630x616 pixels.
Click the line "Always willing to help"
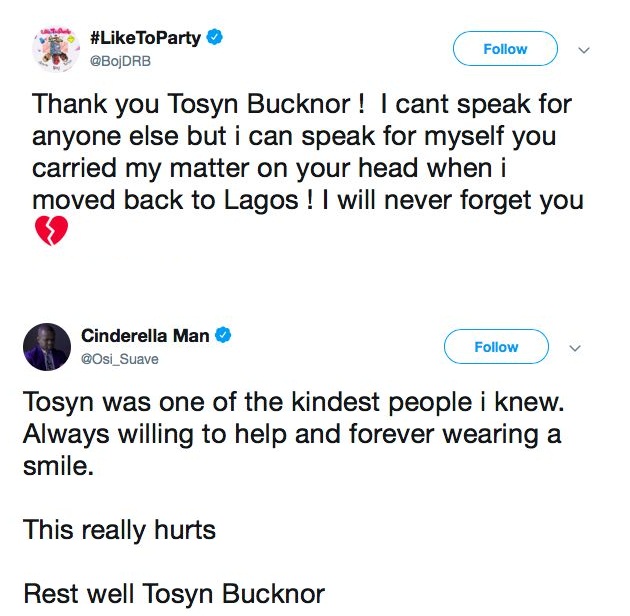pos(291,434)
